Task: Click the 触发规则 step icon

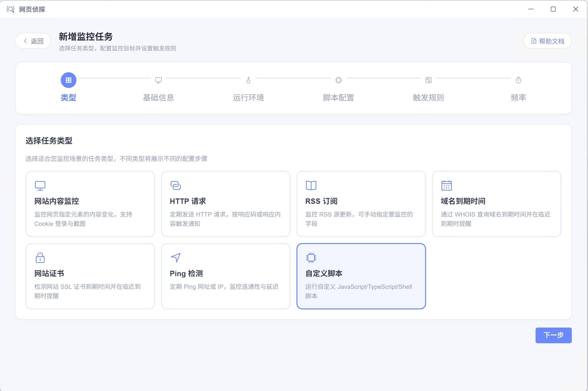Action: pyautogui.click(x=429, y=80)
